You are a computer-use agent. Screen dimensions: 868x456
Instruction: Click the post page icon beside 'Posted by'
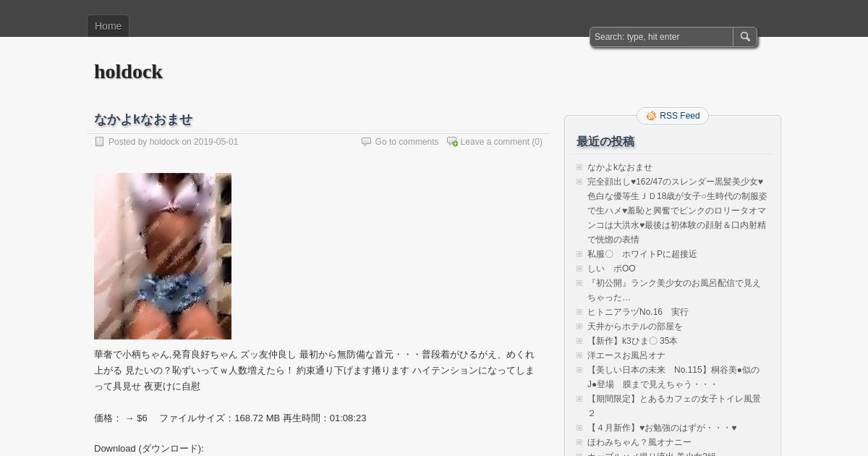tap(100, 142)
